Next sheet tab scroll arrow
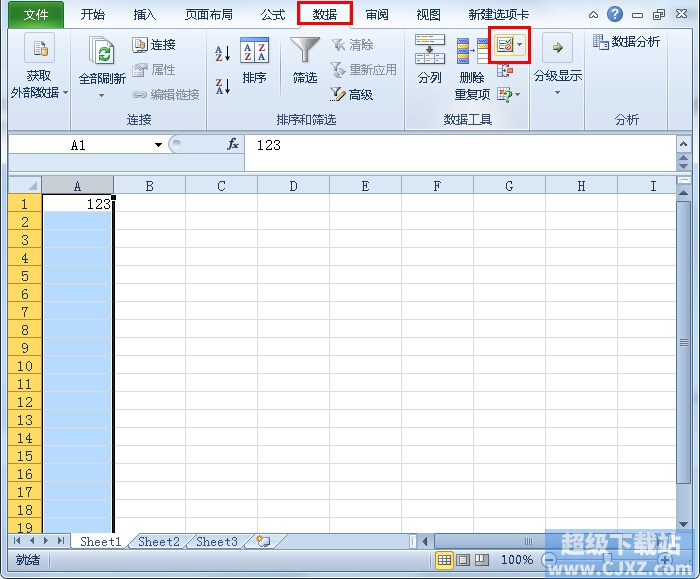Screen dimensions: 700x579 [x=46, y=541]
